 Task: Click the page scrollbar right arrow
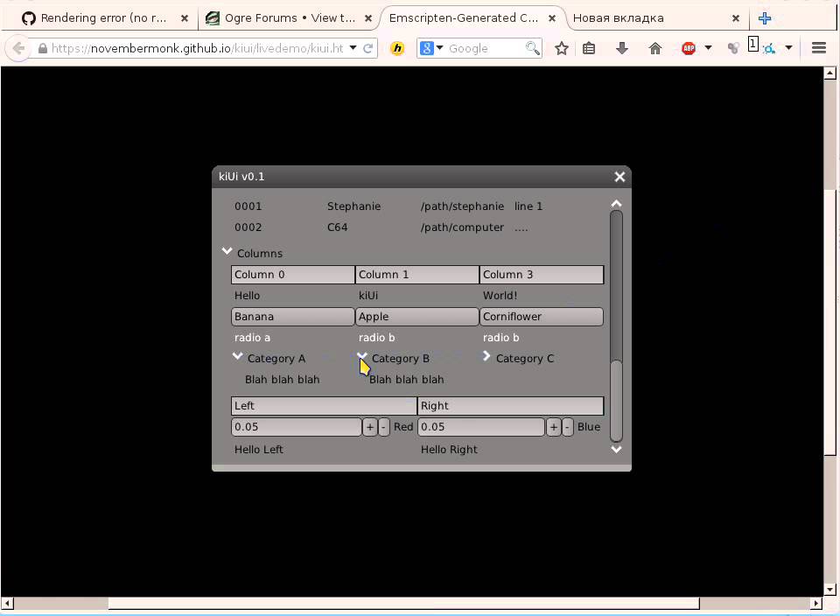click(x=816, y=604)
